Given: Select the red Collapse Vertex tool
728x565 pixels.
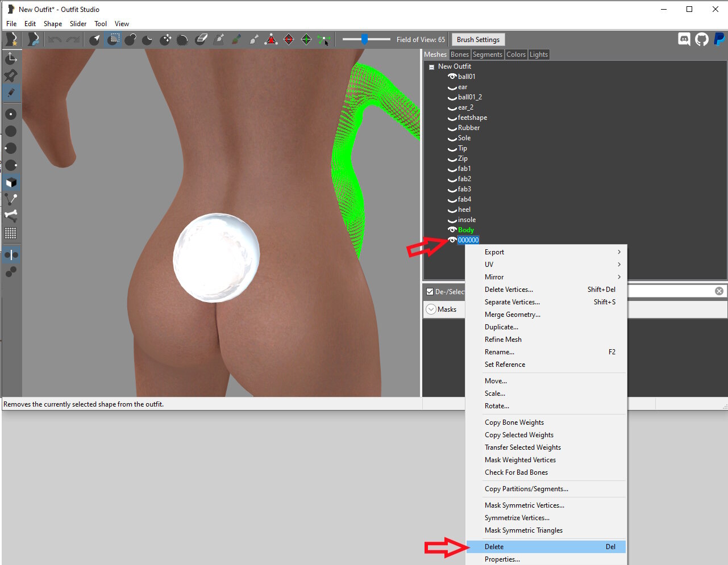Looking at the screenshot, I should (272, 39).
